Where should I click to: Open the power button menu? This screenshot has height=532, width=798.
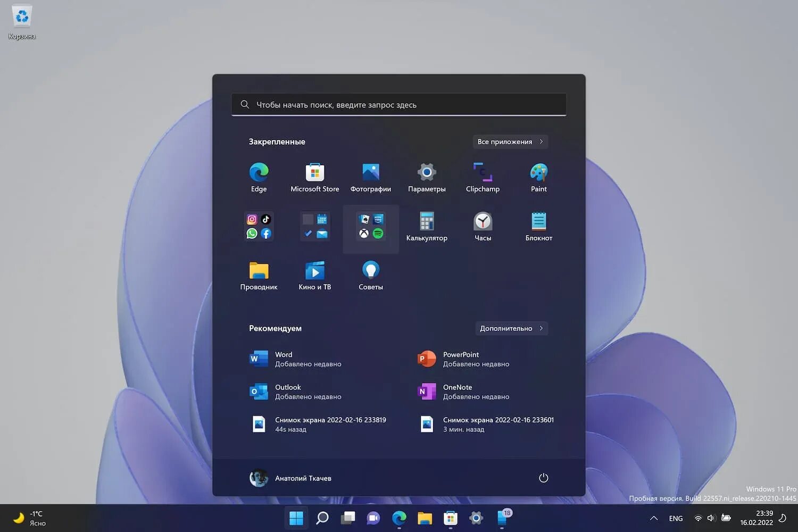click(x=543, y=478)
